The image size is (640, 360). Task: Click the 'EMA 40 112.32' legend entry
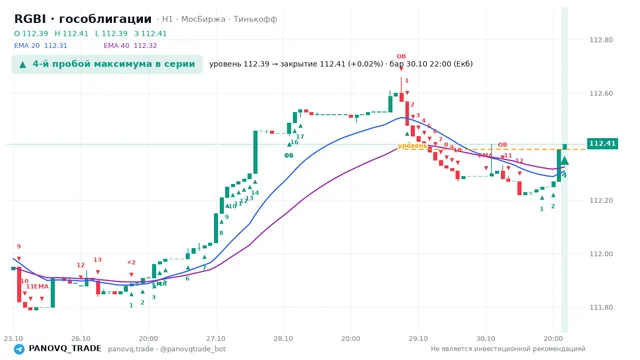click(130, 45)
